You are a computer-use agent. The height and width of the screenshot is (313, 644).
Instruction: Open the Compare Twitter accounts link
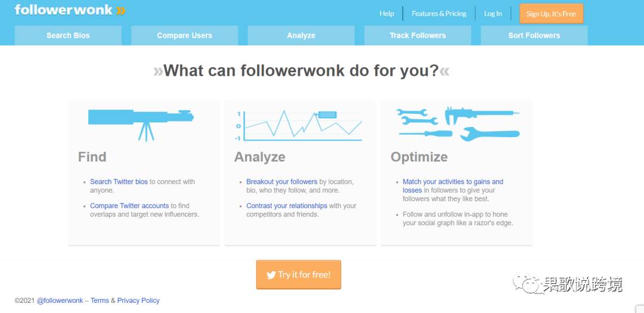[129, 205]
